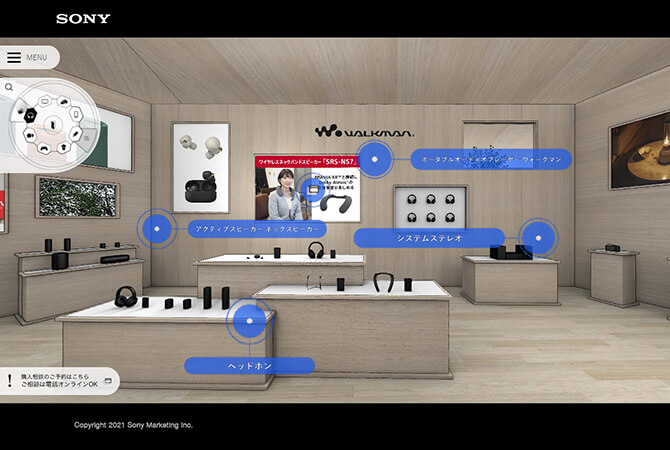The image size is (670, 450).
Task: Click the small video icon on SRS-NS7 poster
Action: [x=313, y=191]
